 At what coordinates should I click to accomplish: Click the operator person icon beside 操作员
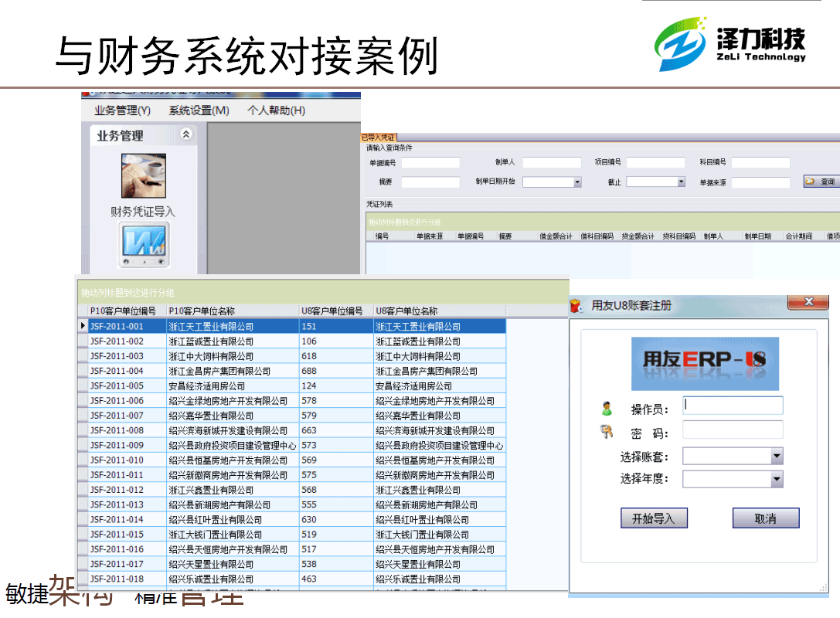click(607, 409)
